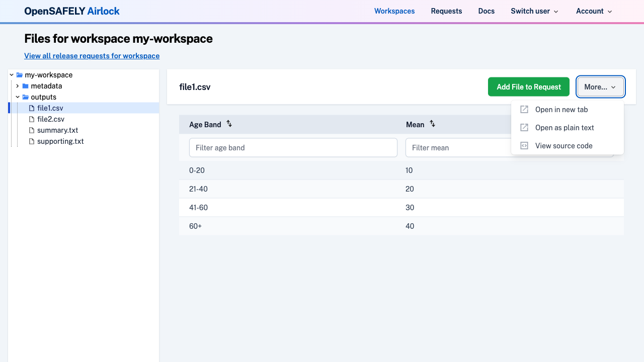
Task: Open the More... dropdown menu
Action: pos(600,86)
